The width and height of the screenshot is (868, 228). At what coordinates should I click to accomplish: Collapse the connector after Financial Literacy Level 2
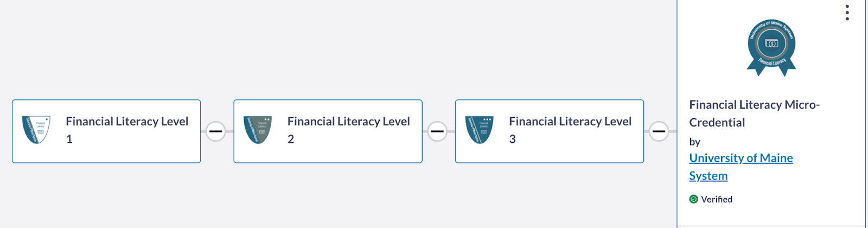click(x=437, y=131)
